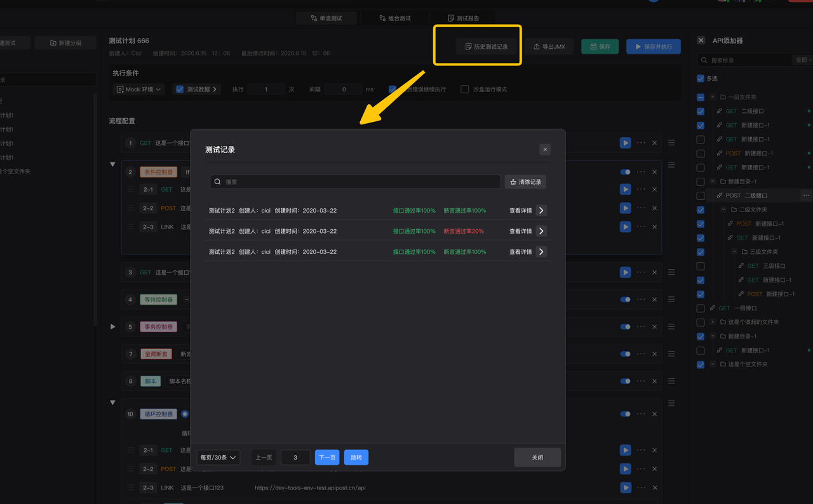Open the Mock 环境 dropdown

pos(138,90)
